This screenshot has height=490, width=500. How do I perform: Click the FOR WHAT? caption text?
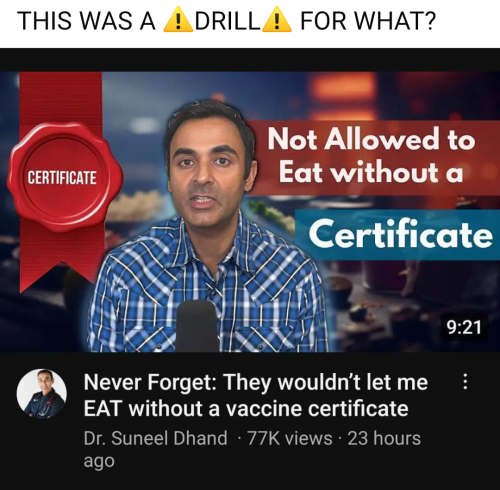368,20
